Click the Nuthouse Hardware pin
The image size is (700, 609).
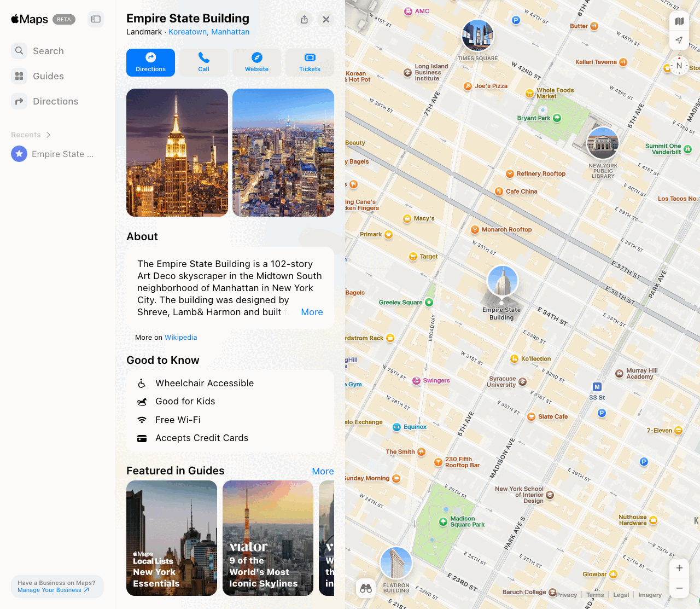(x=653, y=520)
